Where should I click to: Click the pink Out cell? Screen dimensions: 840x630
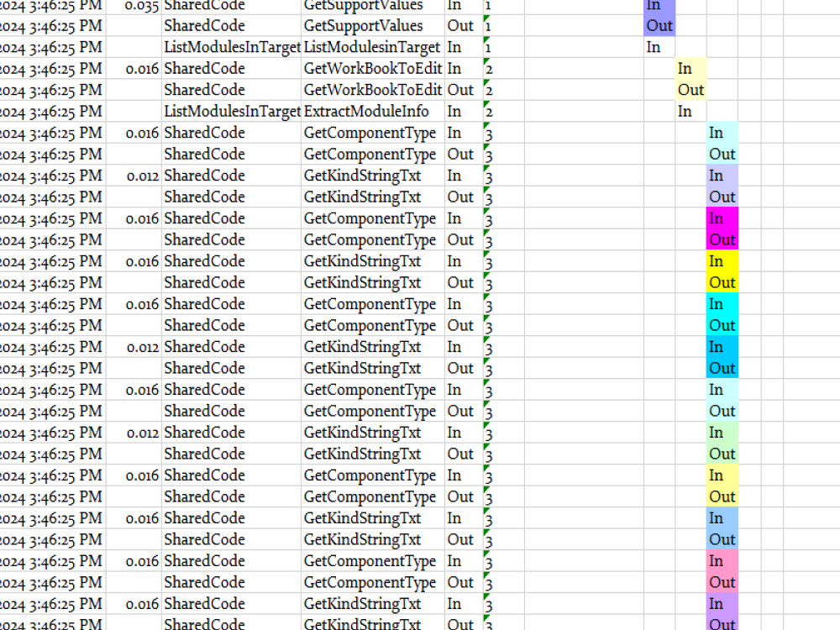coord(722,583)
